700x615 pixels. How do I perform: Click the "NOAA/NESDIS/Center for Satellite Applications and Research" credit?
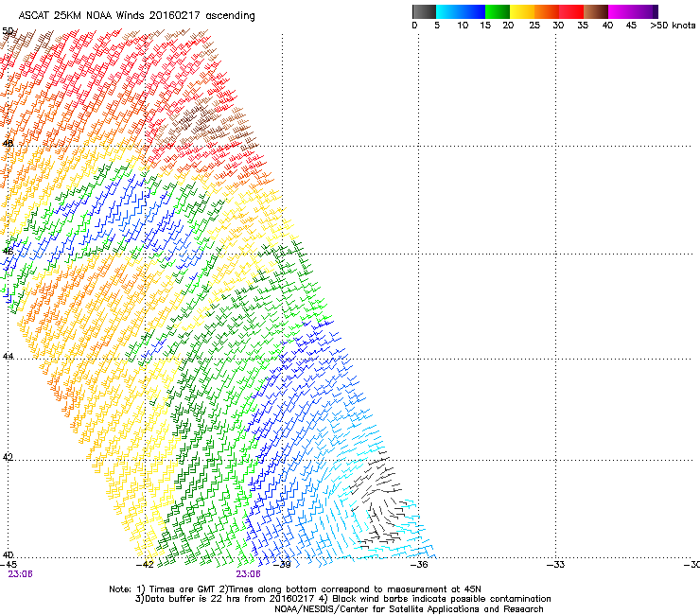tap(409, 609)
